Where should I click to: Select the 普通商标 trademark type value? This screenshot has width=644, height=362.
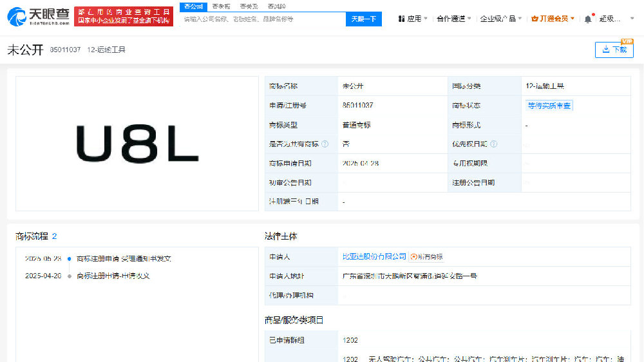click(x=357, y=125)
